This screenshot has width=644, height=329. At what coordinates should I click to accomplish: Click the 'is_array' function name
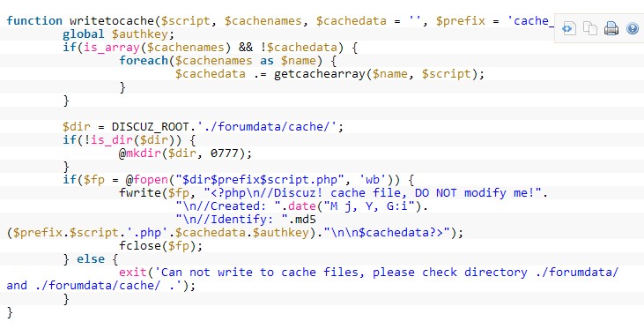112,48
